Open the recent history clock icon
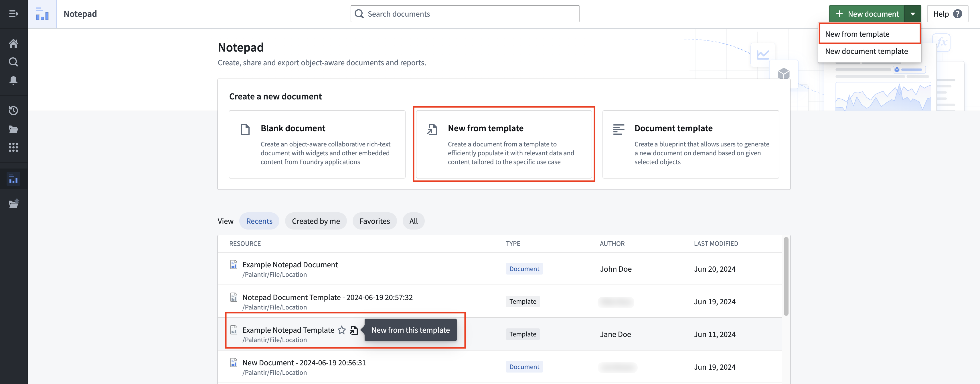The width and height of the screenshot is (980, 384). 14,111
